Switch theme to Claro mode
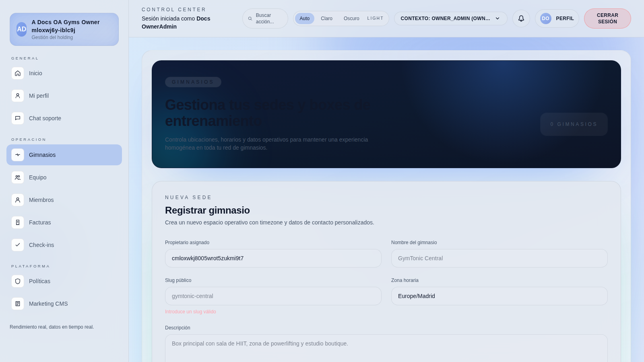Screen dimensions: 644x362 pyautogui.click(x=326, y=19)
